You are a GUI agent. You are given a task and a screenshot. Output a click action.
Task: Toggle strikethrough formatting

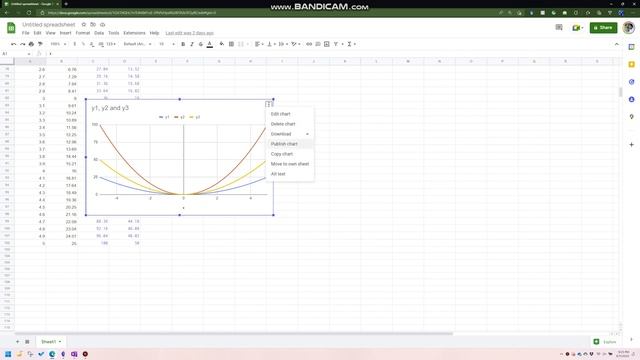point(200,44)
